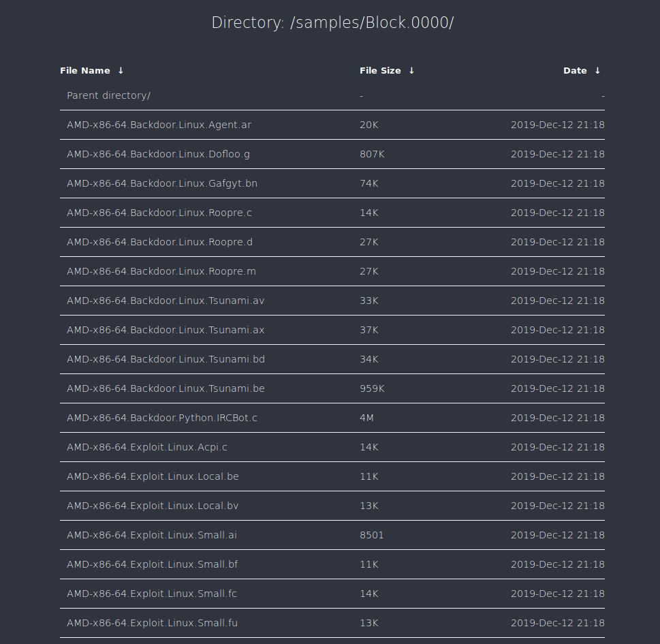Image resolution: width=660 pixels, height=644 pixels.
Task: Click the File Size sort arrow
Action: pyautogui.click(x=411, y=71)
